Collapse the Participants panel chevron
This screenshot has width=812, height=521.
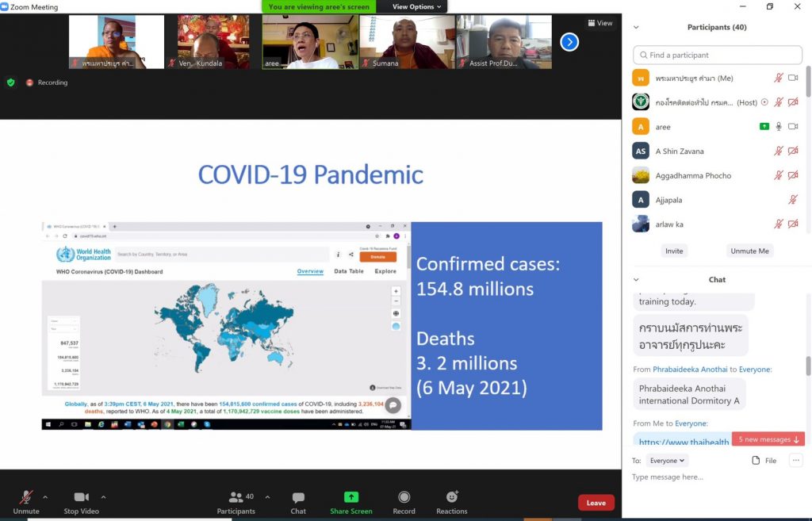click(x=636, y=27)
